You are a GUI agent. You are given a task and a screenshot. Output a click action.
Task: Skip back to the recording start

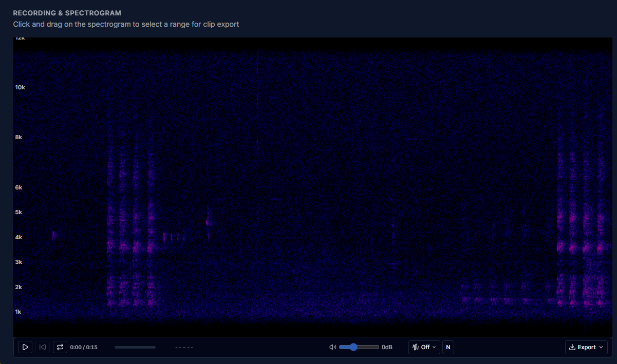(43, 347)
